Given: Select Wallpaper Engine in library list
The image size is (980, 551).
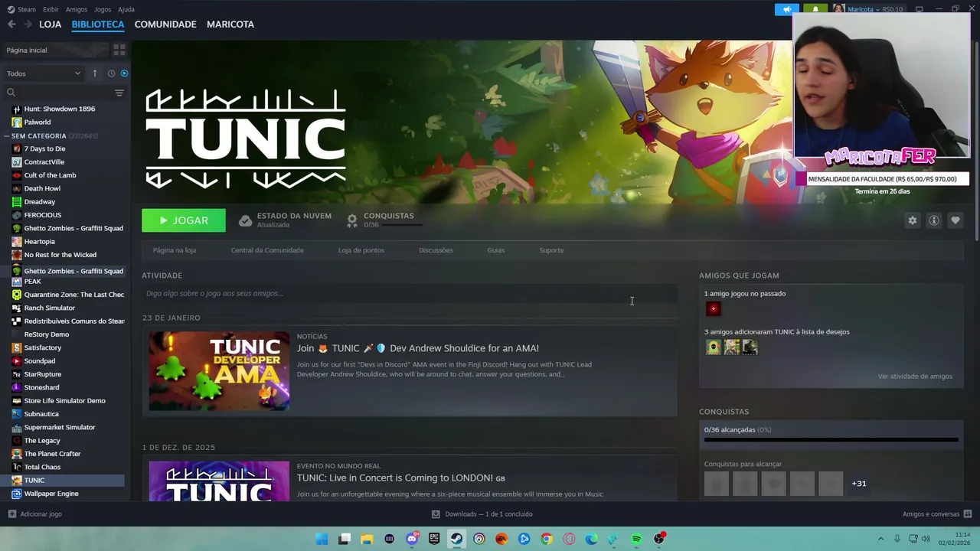Looking at the screenshot, I should (x=51, y=494).
